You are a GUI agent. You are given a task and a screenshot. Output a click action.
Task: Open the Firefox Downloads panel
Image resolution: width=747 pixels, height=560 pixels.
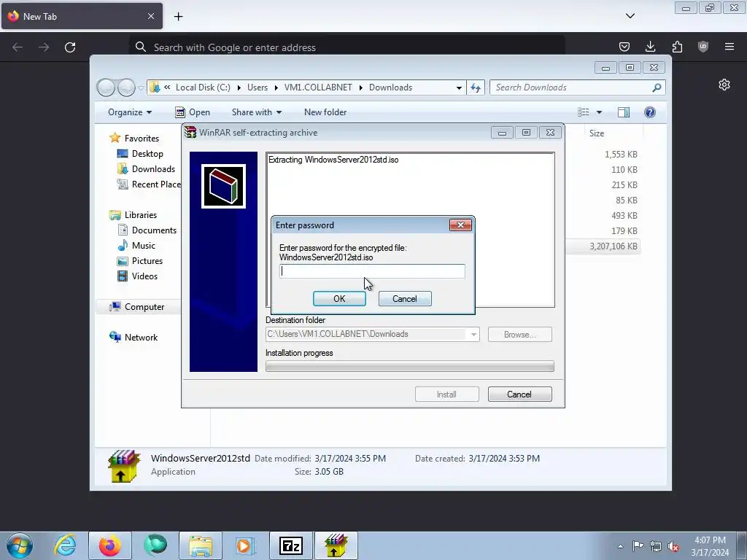tap(650, 47)
